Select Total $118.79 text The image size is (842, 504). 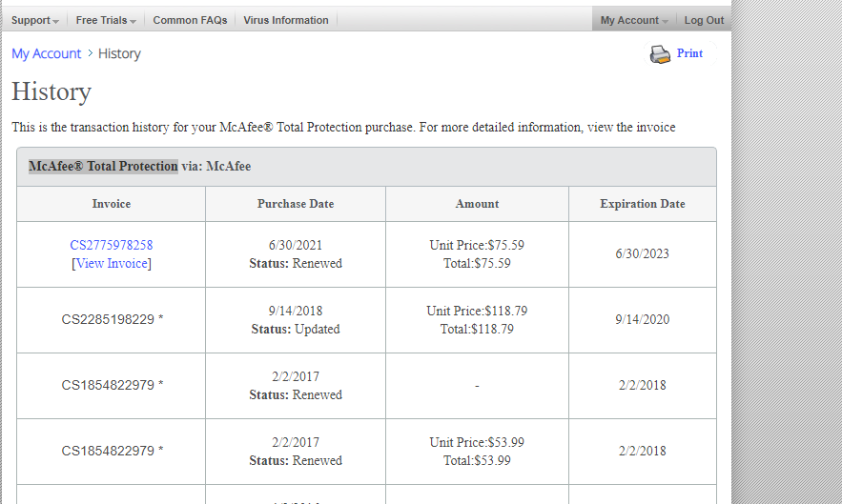point(477,329)
